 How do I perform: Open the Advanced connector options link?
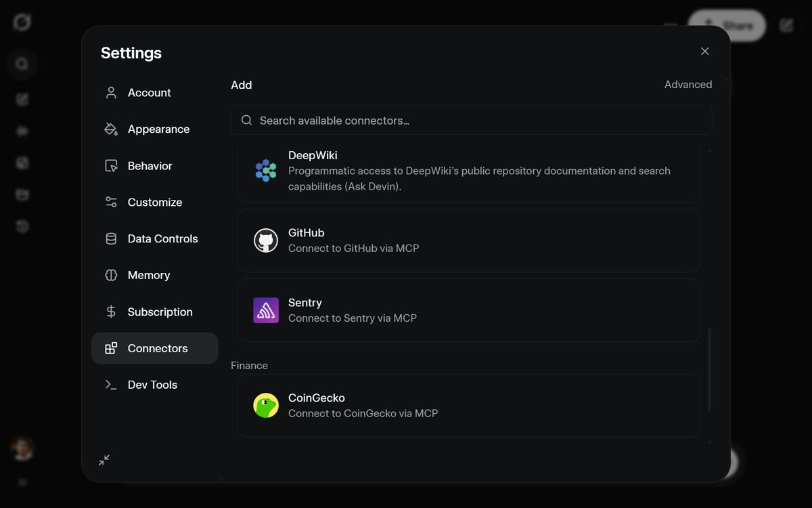[688, 85]
